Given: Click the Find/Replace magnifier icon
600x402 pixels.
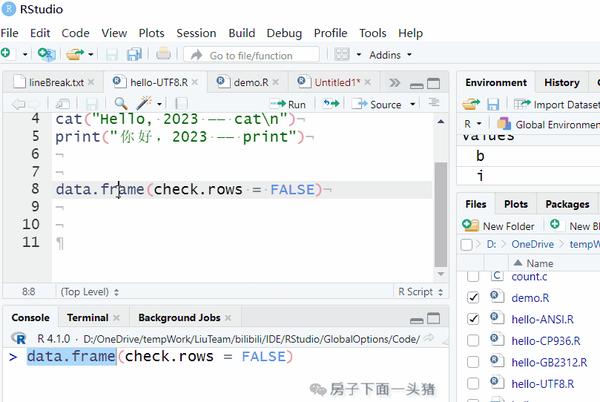Looking at the screenshot, I should 121,103.
